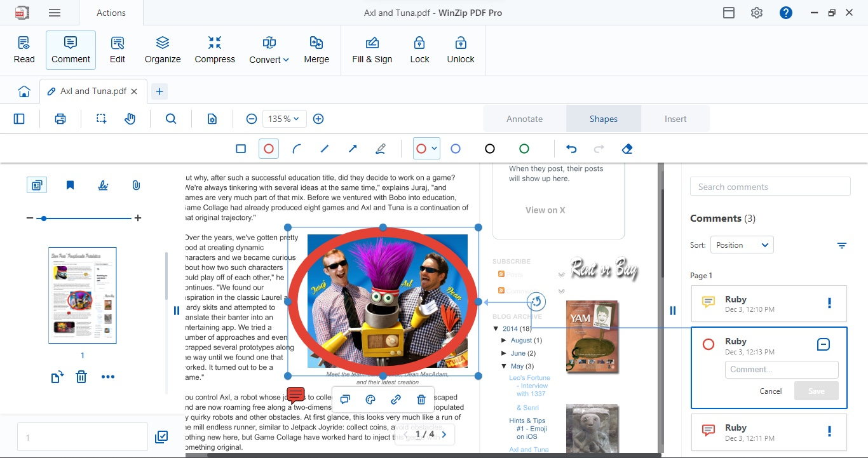
Task: Switch to the Annotate tab
Action: pyautogui.click(x=524, y=119)
